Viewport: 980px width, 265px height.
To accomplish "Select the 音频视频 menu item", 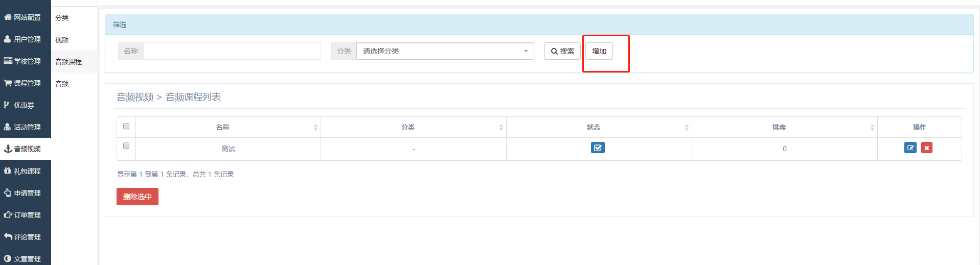I will click(x=26, y=149).
